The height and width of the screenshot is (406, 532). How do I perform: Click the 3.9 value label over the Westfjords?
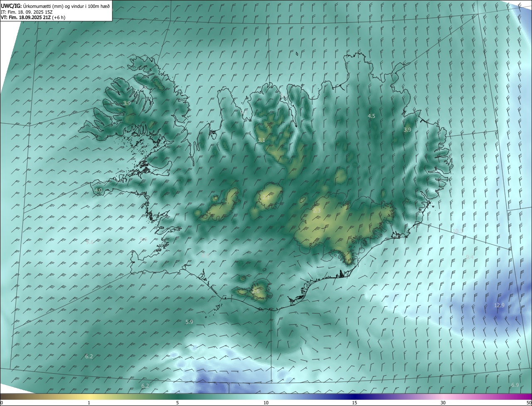coord(127,103)
